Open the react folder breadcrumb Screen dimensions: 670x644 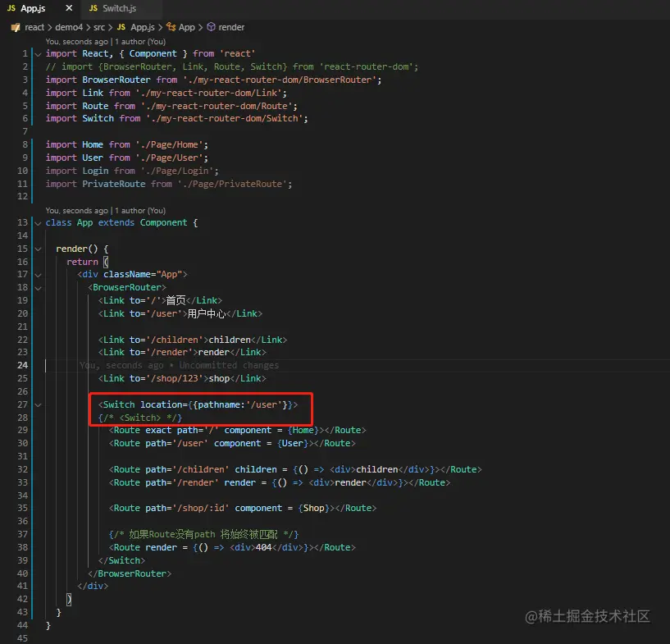pos(34,27)
